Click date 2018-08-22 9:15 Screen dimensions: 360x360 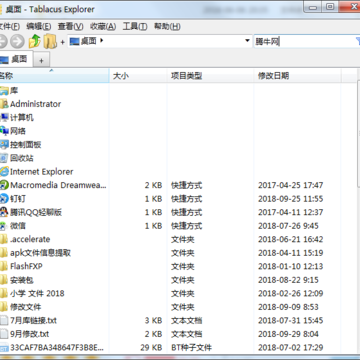pos(288,280)
